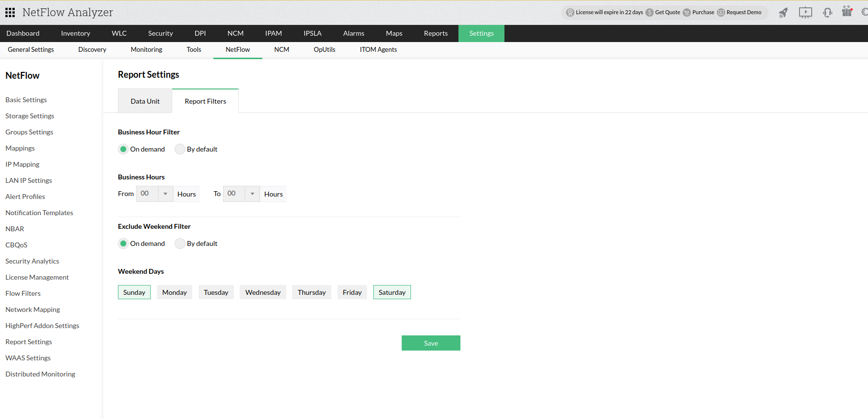This screenshot has width=868, height=419.
Task: Open the Security main menu
Action: click(x=160, y=33)
